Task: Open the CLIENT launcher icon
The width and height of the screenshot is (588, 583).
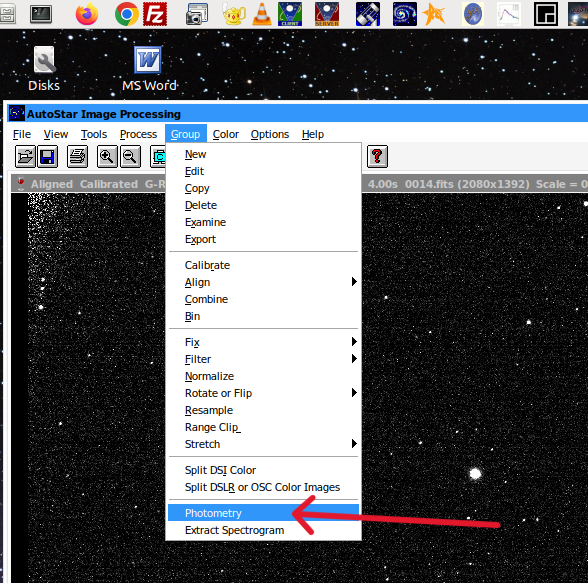Action: point(290,14)
